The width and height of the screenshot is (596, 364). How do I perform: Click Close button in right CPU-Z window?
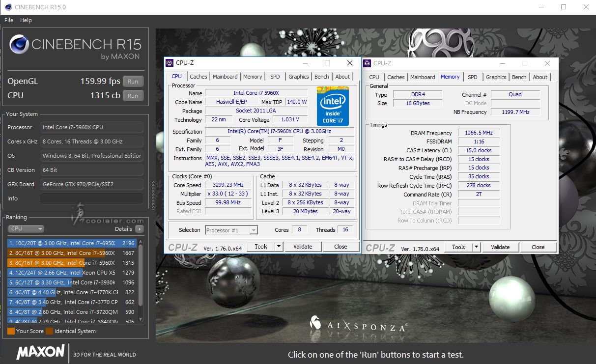click(x=538, y=247)
